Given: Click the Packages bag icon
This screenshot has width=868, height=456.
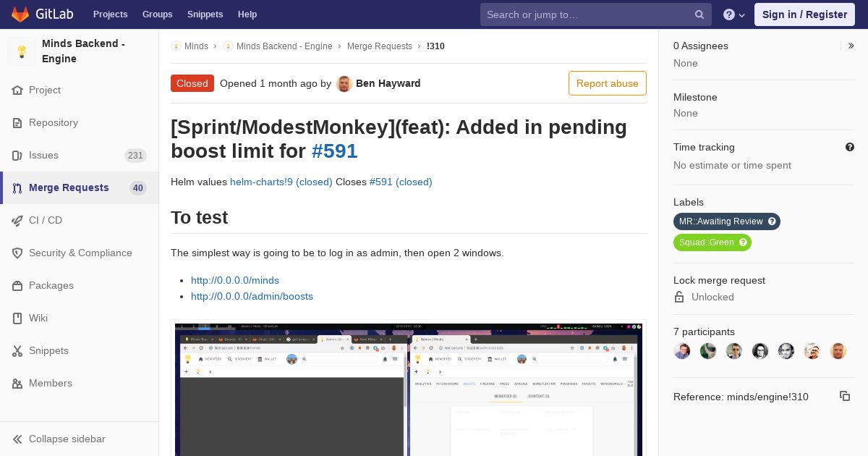Looking at the screenshot, I should tap(17, 286).
